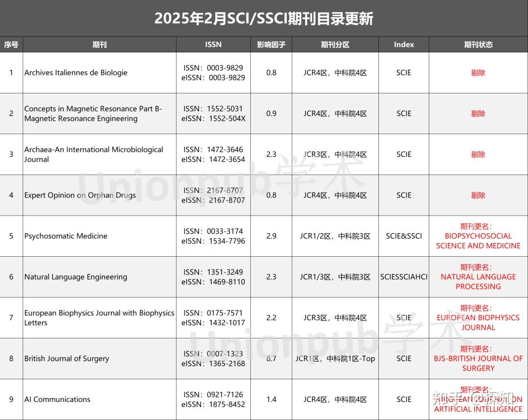Select Concepts in Magnetic Resonance Part B cell
Viewport: 528px width, 420px height.
[100, 113]
